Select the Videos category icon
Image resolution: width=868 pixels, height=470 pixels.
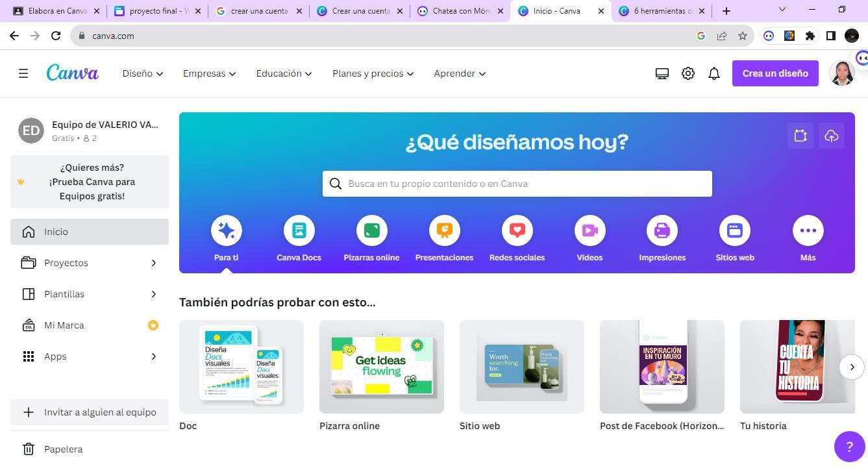590,230
